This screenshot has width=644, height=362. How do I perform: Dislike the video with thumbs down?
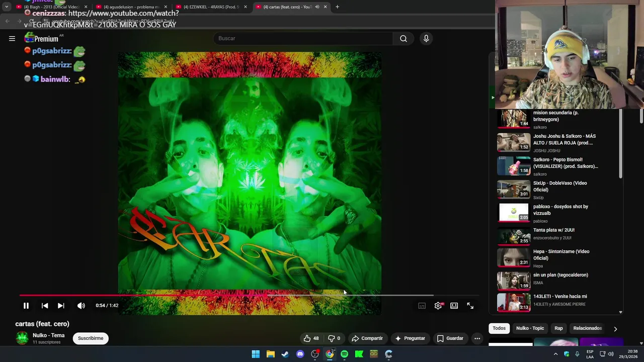pos(334,338)
